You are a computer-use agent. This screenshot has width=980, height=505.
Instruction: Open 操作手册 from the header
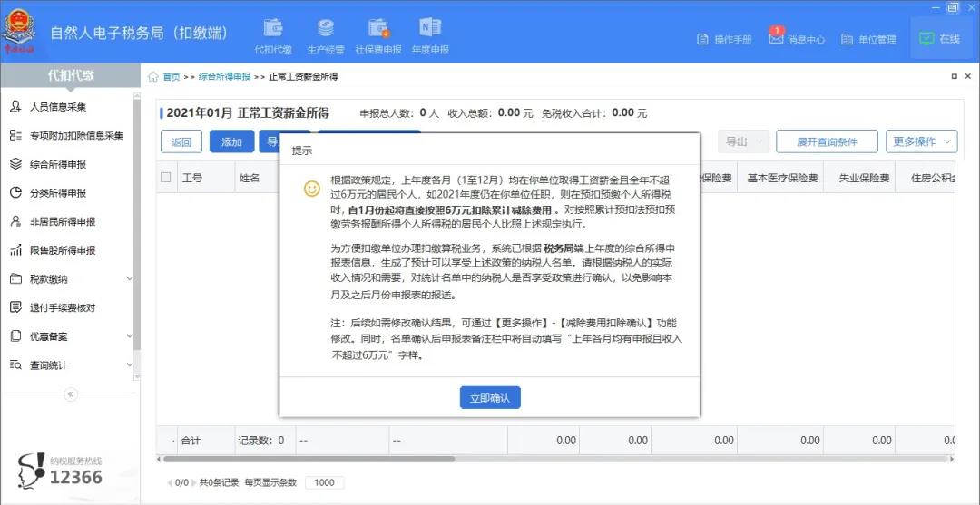[x=724, y=39]
